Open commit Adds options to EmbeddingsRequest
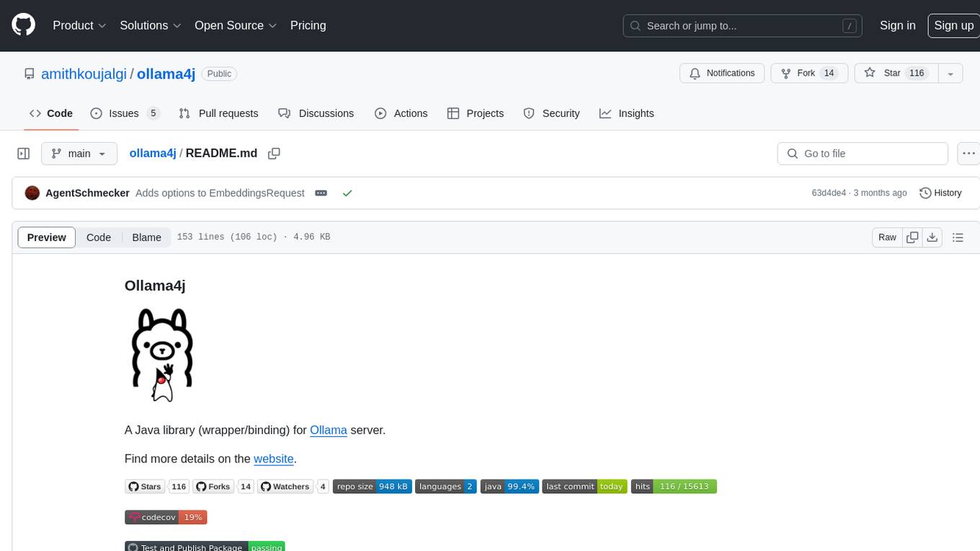The image size is (980, 551). pos(220,193)
